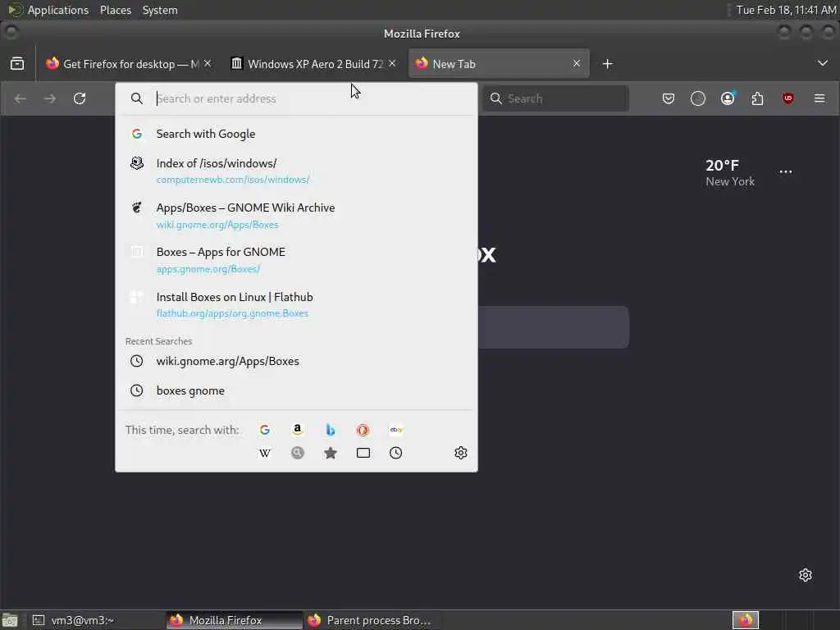
Task: Click the clock Tue Feb 18 11:41 AM
Action: [x=786, y=10]
